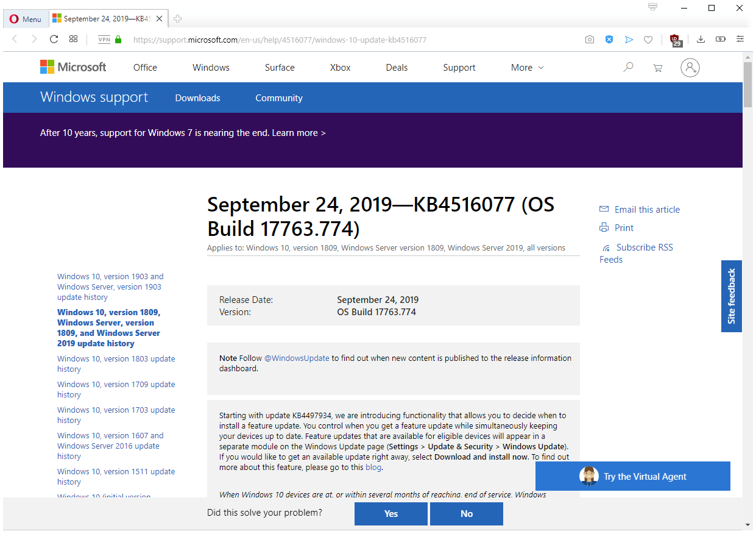Open site search magnifier icon
Viewport: 756px width, 534px height.
(x=628, y=68)
